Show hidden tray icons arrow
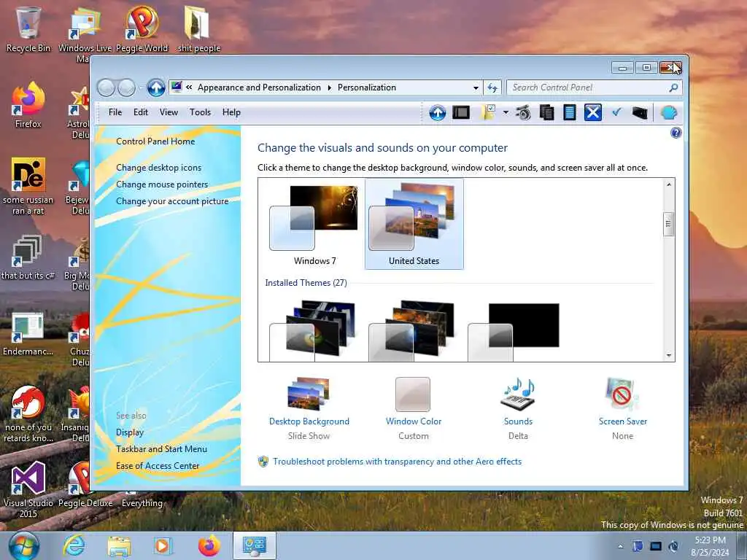This screenshot has width=747, height=560. [x=620, y=546]
